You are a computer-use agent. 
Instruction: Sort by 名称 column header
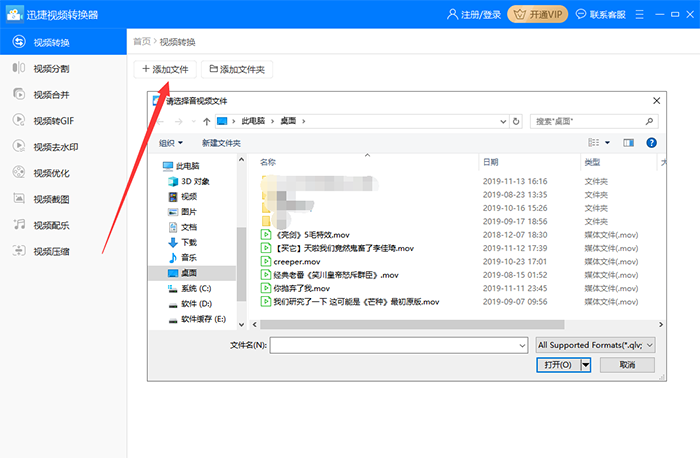pos(268,162)
